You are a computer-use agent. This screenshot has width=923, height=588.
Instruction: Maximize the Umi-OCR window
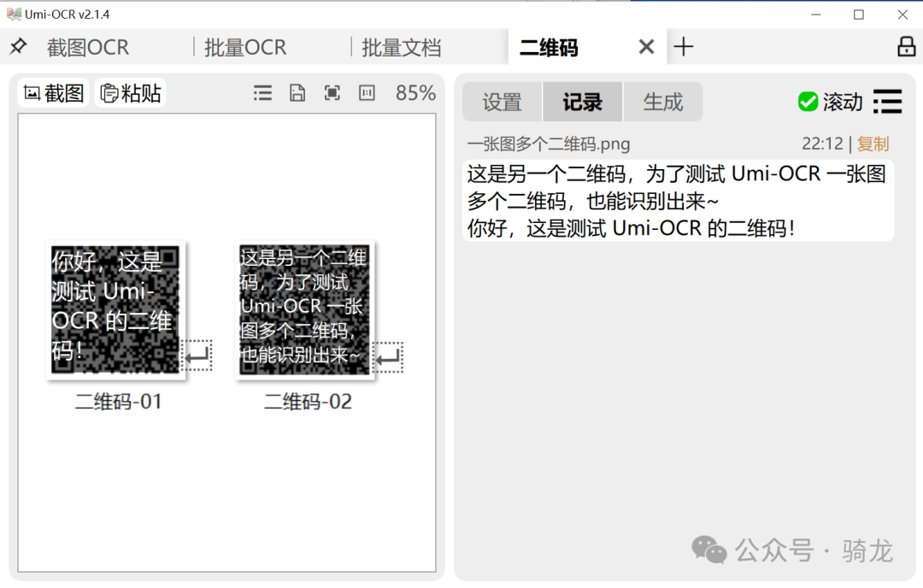859,15
